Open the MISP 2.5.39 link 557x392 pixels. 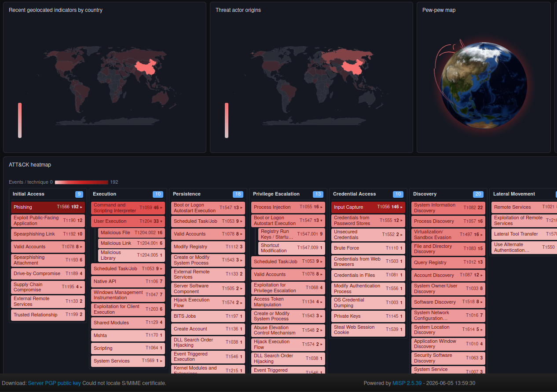[407, 383]
